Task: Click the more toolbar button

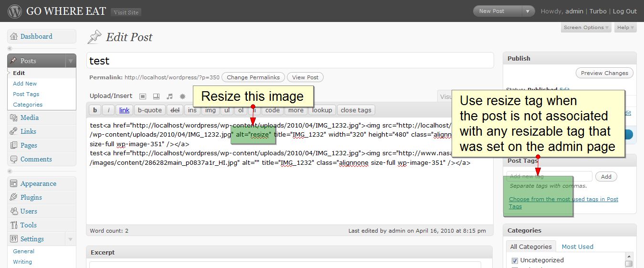Action: pyautogui.click(x=296, y=110)
